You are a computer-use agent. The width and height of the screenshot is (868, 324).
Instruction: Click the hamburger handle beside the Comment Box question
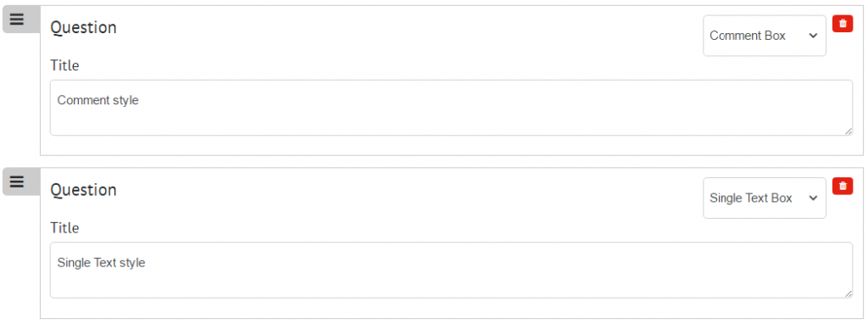pyautogui.click(x=21, y=20)
